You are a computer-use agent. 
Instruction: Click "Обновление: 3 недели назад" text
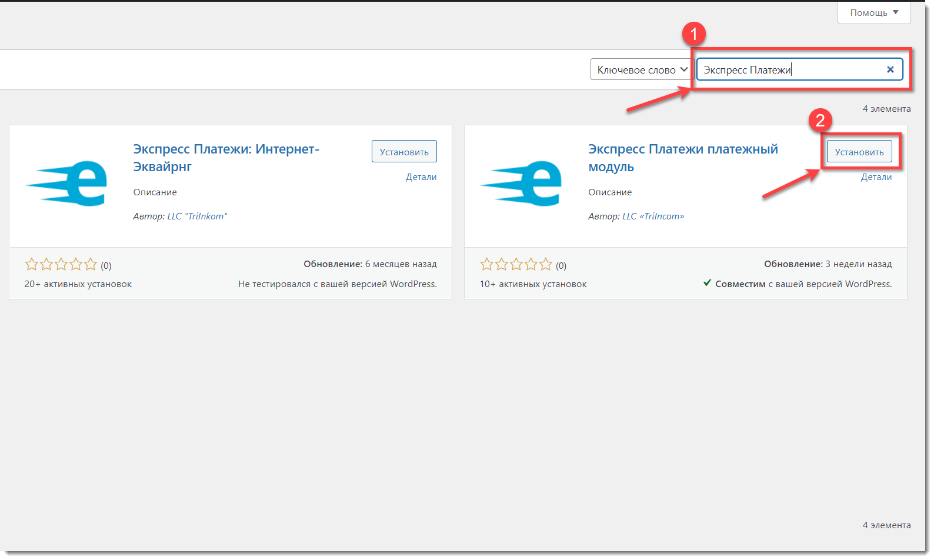click(828, 264)
